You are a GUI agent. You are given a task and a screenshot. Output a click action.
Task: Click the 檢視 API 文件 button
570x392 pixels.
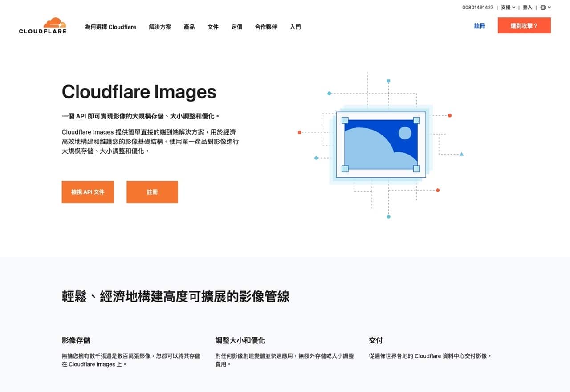[x=88, y=192]
